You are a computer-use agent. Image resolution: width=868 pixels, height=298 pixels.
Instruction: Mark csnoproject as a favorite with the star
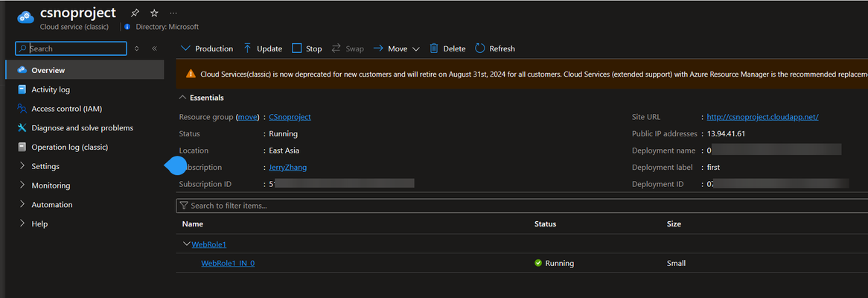click(x=154, y=13)
